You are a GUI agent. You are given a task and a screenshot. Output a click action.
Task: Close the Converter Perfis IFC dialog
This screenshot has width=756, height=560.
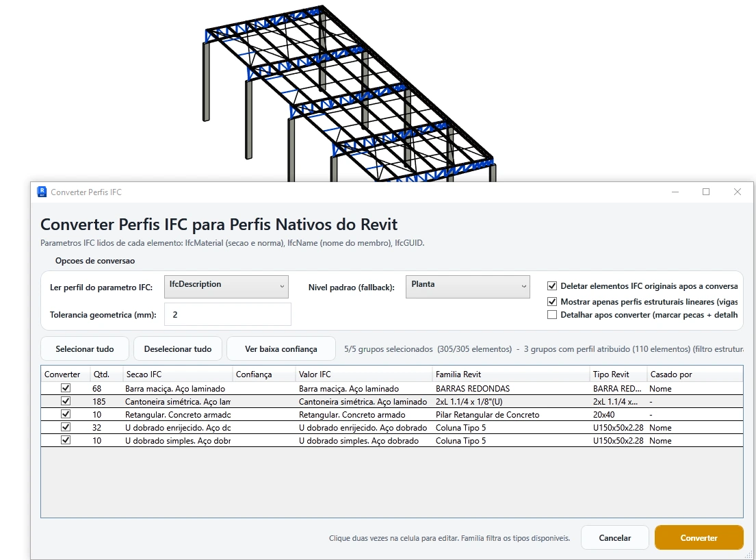tap(738, 192)
